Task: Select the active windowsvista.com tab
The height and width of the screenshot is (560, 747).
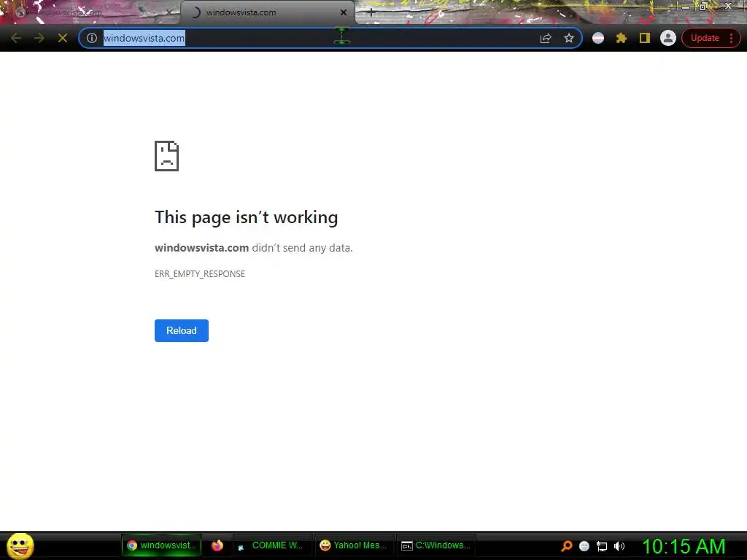Action: (x=267, y=12)
